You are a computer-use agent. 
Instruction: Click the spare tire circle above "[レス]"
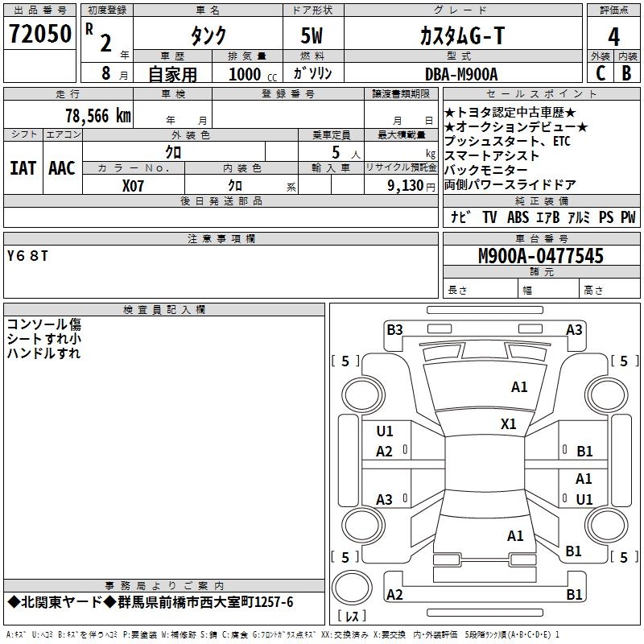click(352, 588)
